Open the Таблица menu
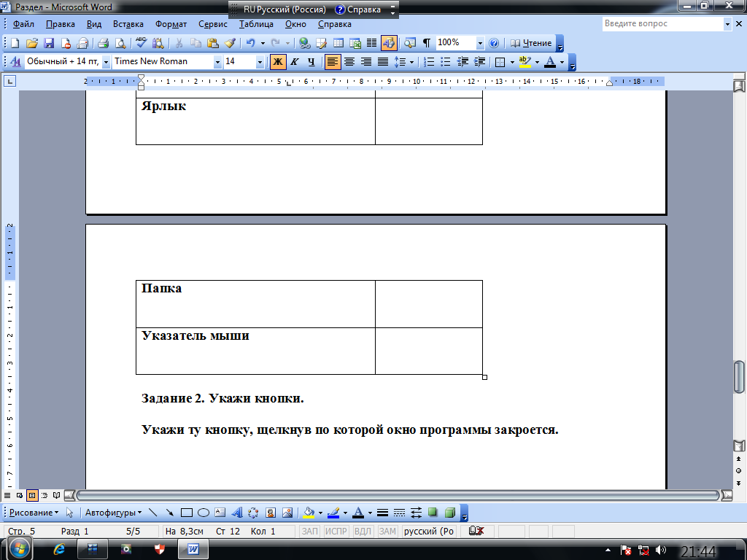Viewport: 747px width, 560px height. (x=256, y=24)
